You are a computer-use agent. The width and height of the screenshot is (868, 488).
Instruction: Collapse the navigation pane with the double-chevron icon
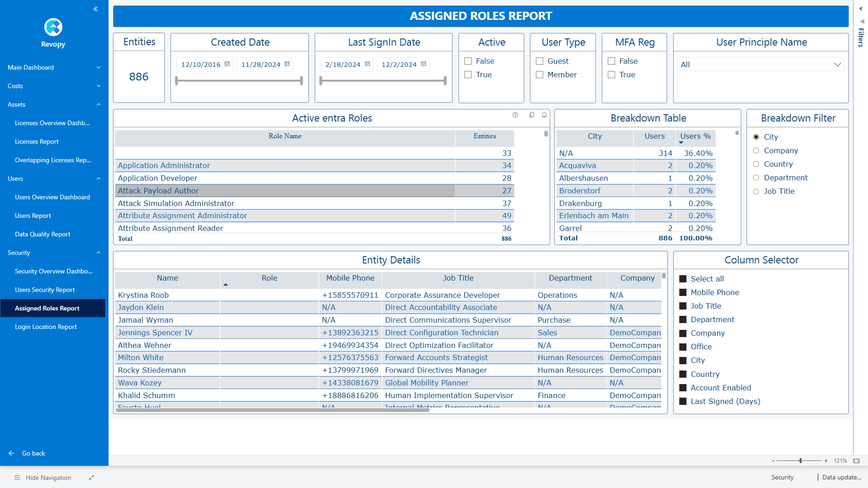coord(95,9)
